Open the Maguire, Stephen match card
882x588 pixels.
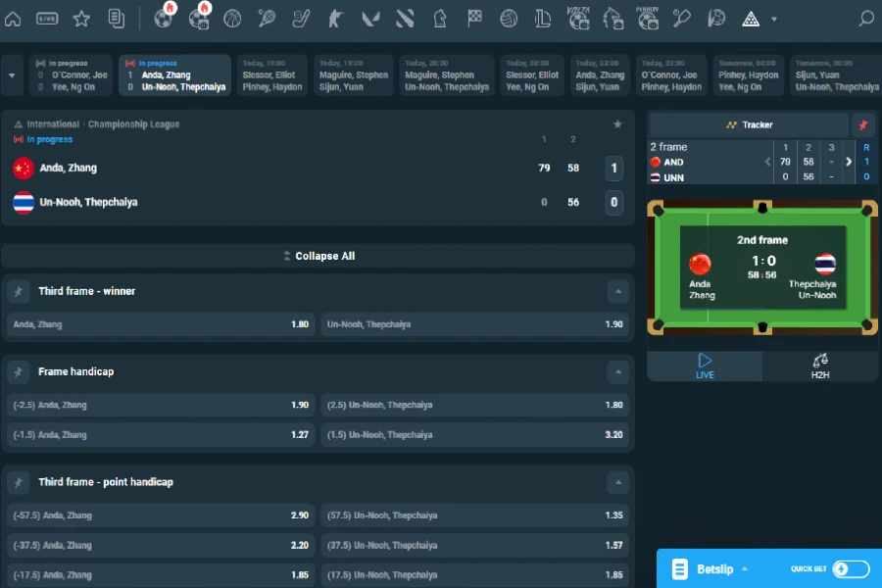pyautogui.click(x=353, y=74)
